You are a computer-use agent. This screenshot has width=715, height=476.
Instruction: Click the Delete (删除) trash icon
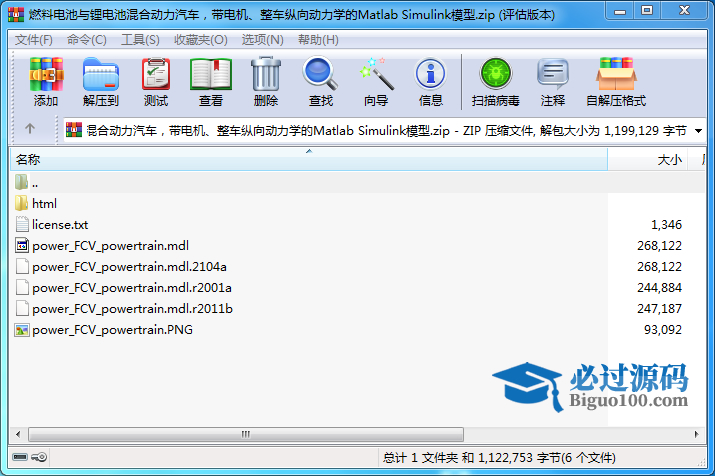[266, 74]
